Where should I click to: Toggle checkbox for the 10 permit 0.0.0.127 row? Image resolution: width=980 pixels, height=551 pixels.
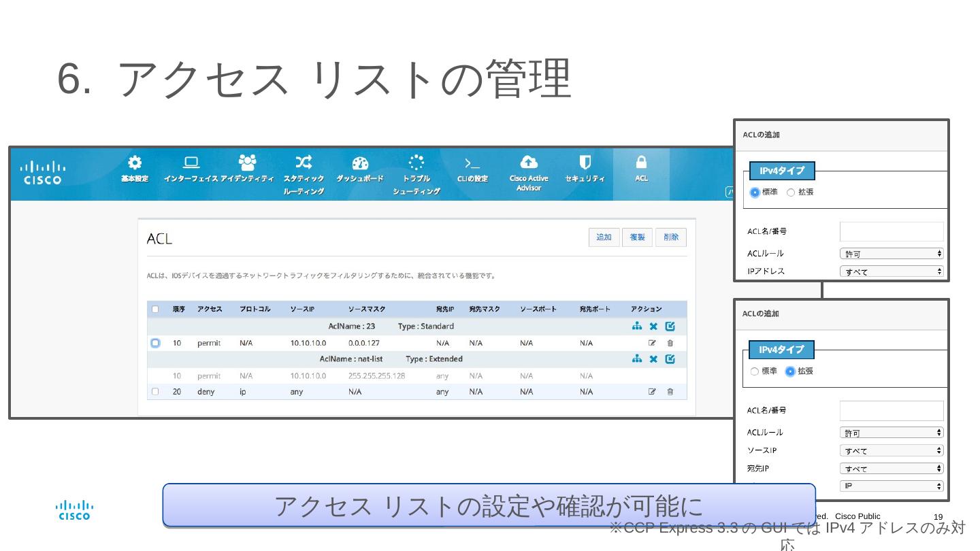coord(155,343)
